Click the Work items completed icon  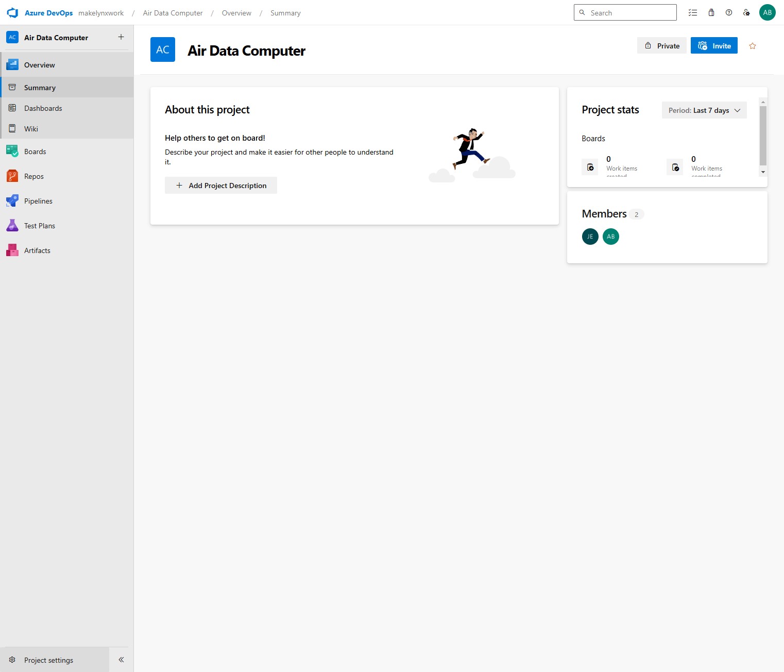[x=675, y=167]
